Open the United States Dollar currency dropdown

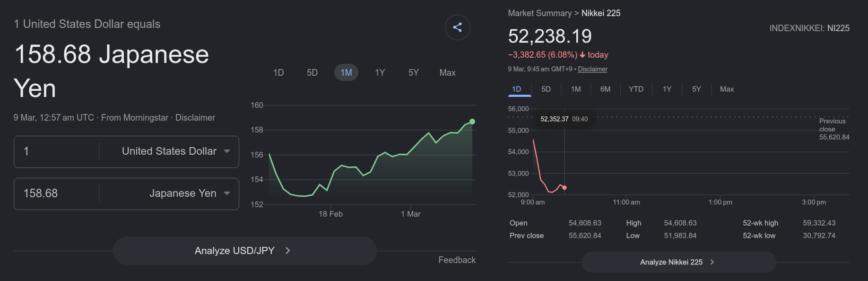coord(176,151)
